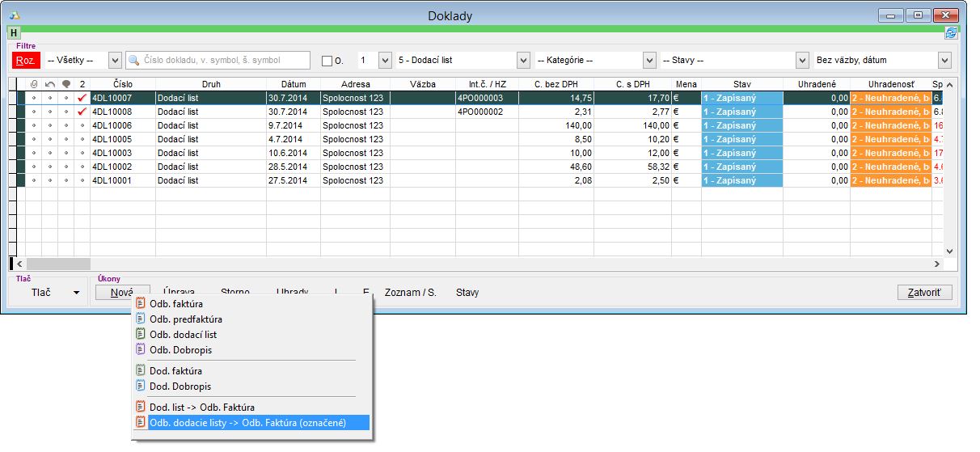This screenshot has width=980, height=452.
Task: Click the red Roz. button
Action: [x=27, y=61]
